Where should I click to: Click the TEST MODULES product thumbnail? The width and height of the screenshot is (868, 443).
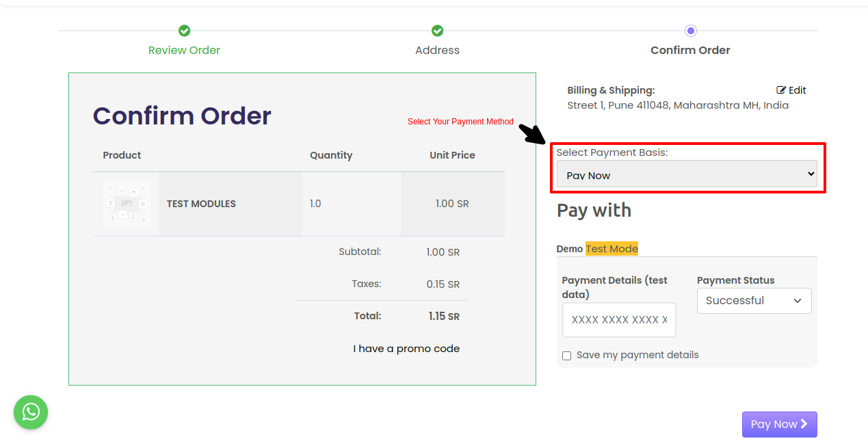(x=127, y=204)
